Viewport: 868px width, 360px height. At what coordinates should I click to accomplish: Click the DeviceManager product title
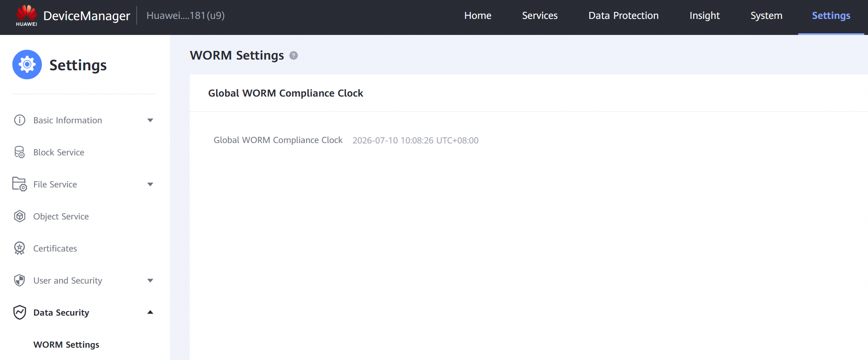[87, 16]
